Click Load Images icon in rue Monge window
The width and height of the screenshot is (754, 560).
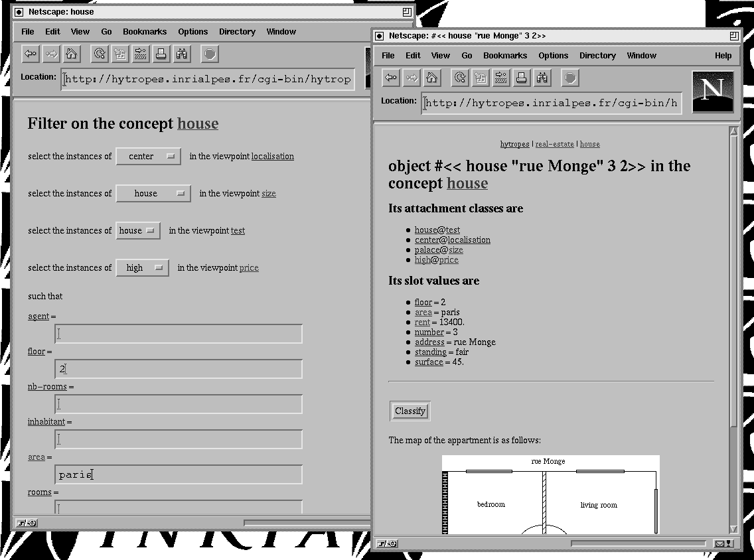(x=481, y=78)
